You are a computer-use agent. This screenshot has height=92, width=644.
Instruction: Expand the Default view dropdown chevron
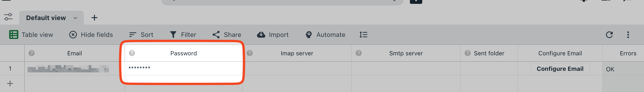tap(75, 18)
